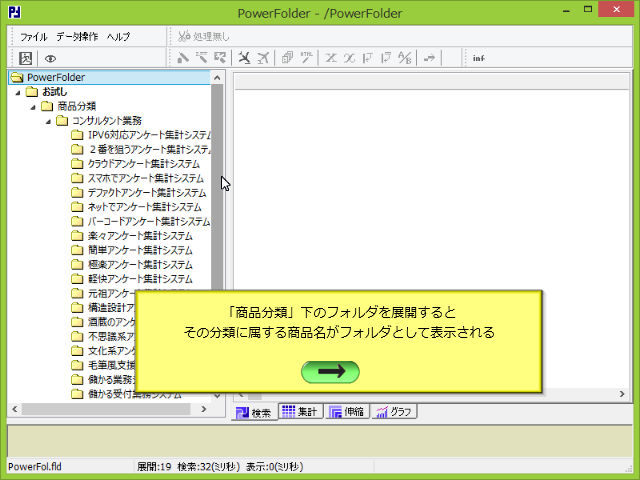This screenshot has height=480, width=640.
Task: Select クラウドアンケート集計システム folder
Action: click(144, 164)
